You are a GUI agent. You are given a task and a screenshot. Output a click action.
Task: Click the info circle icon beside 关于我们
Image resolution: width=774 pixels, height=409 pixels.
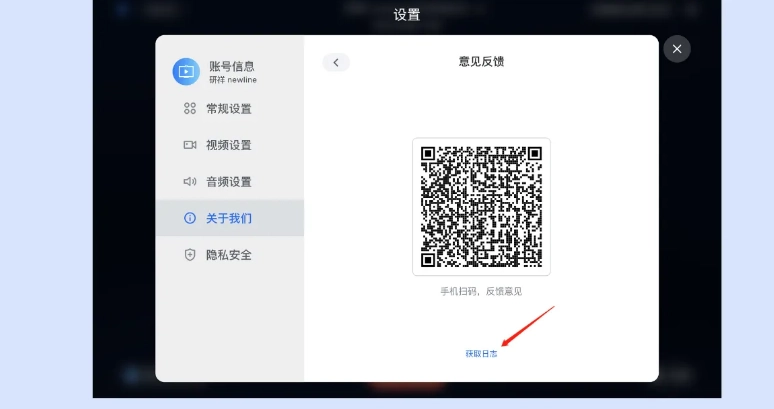tap(190, 218)
